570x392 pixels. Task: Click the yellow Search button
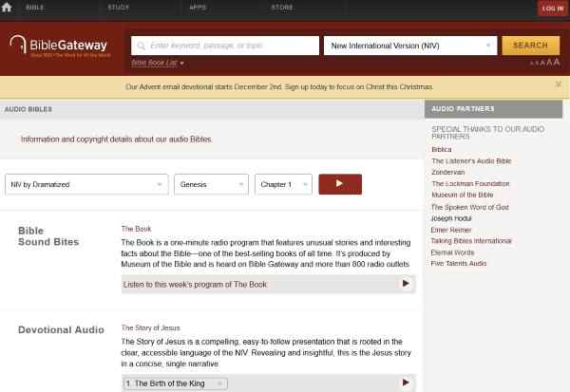(531, 46)
